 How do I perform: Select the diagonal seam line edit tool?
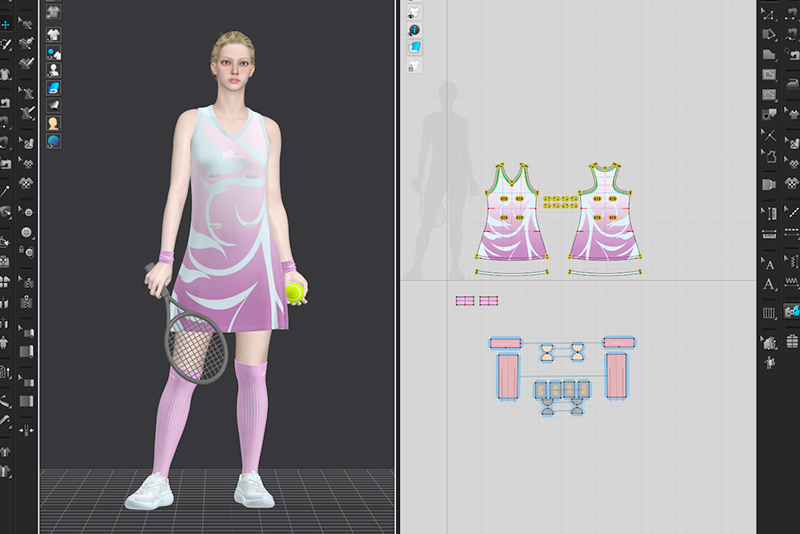pyautogui.click(x=792, y=212)
